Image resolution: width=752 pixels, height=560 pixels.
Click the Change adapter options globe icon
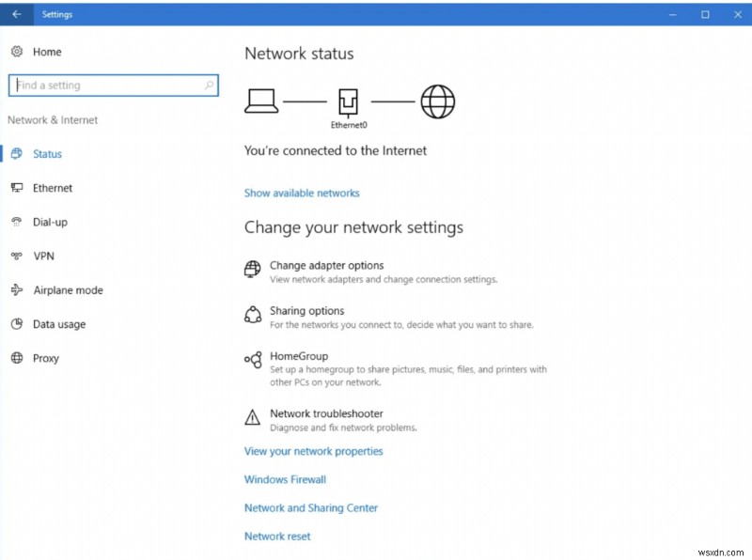pos(251,269)
